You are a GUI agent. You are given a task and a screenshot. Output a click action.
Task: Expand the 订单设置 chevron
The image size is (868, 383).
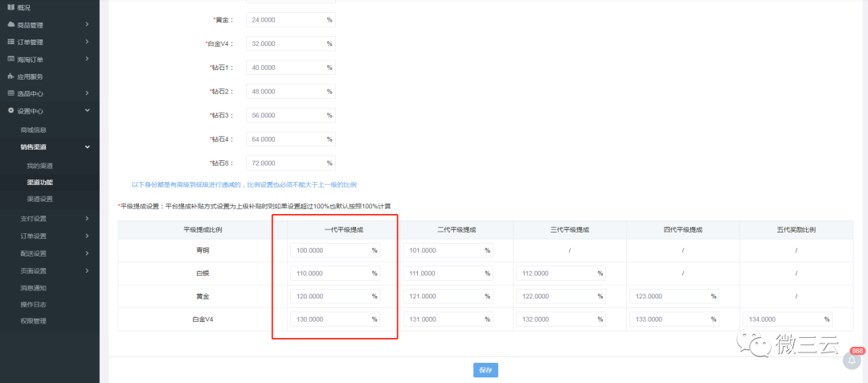[88, 236]
